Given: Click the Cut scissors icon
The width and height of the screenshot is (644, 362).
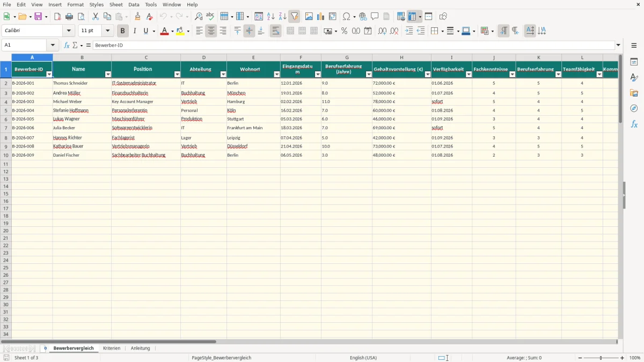Looking at the screenshot, I should tap(96, 17).
